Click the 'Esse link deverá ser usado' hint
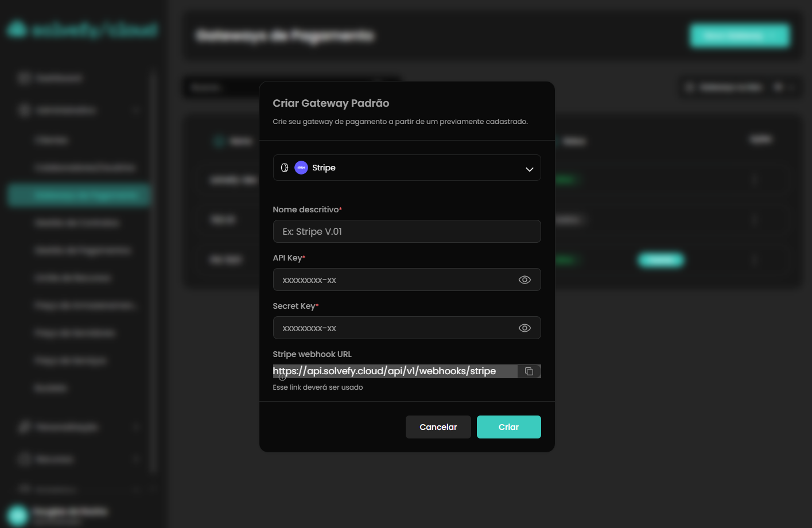The width and height of the screenshot is (812, 528). (x=318, y=387)
